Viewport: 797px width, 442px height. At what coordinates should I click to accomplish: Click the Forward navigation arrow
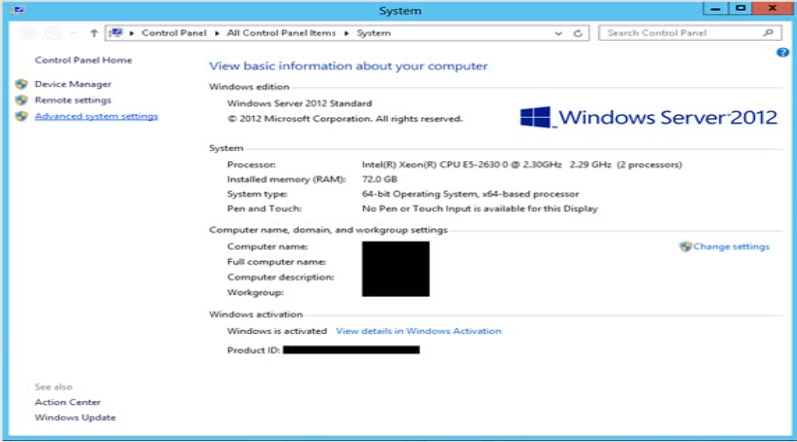click(53, 33)
